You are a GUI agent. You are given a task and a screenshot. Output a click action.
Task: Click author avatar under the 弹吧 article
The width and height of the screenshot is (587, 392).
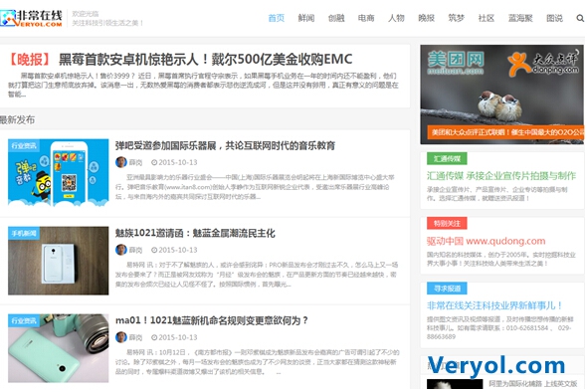pos(121,162)
